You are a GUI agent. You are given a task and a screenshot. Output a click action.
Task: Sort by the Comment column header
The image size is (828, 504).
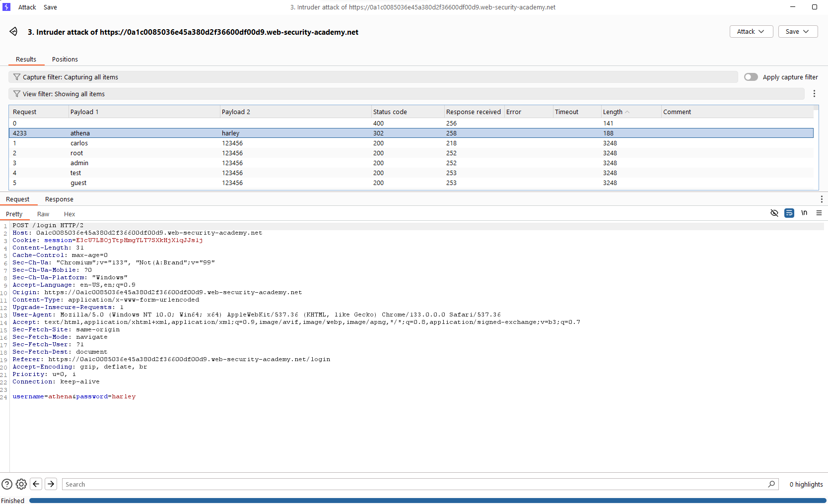[737, 112]
